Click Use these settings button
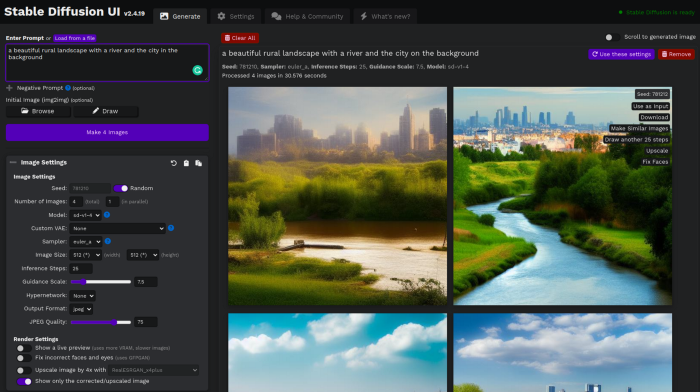This screenshot has width=700, height=392. tap(621, 54)
